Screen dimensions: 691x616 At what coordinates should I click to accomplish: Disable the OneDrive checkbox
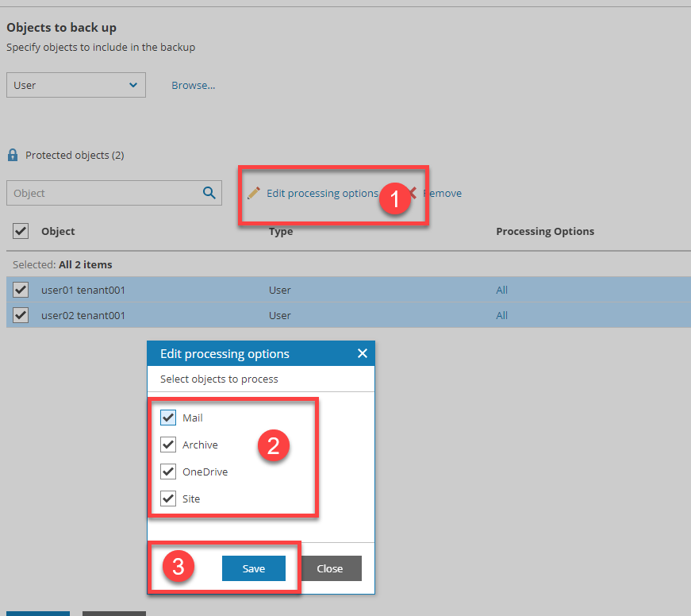pyautogui.click(x=168, y=472)
